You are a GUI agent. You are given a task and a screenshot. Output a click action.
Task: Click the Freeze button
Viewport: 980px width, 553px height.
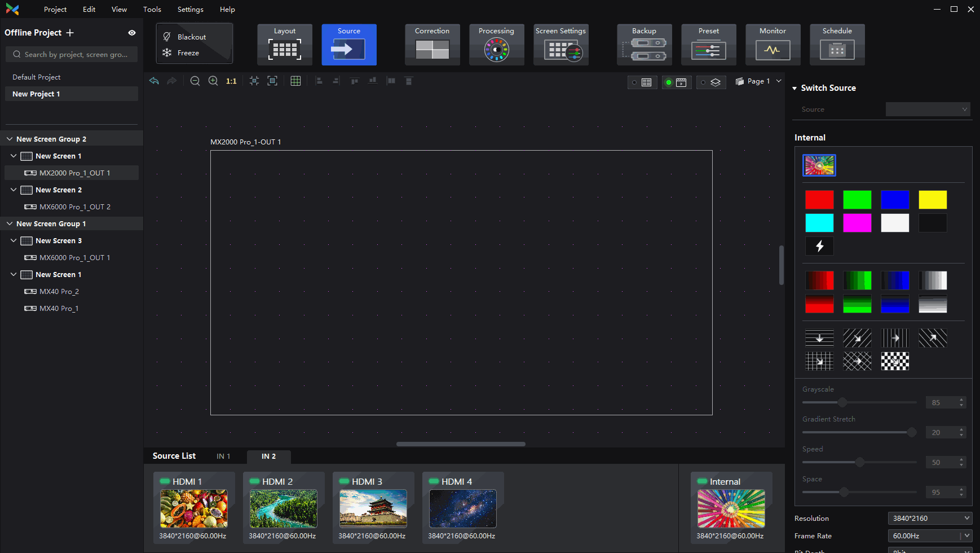click(x=182, y=52)
